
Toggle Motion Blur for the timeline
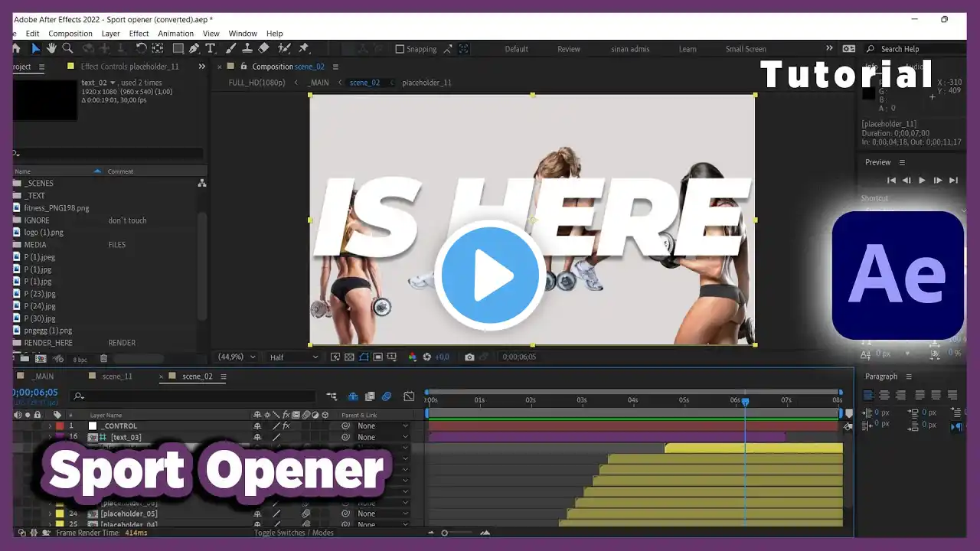click(387, 396)
